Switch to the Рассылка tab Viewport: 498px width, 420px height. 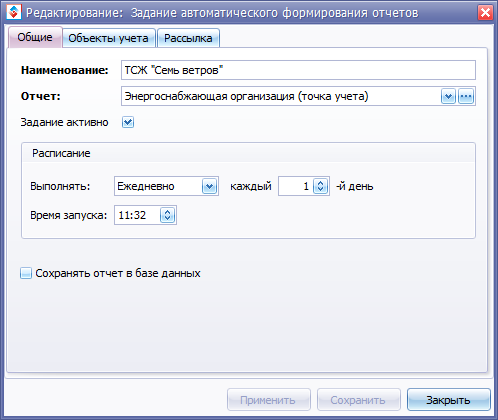click(x=188, y=38)
